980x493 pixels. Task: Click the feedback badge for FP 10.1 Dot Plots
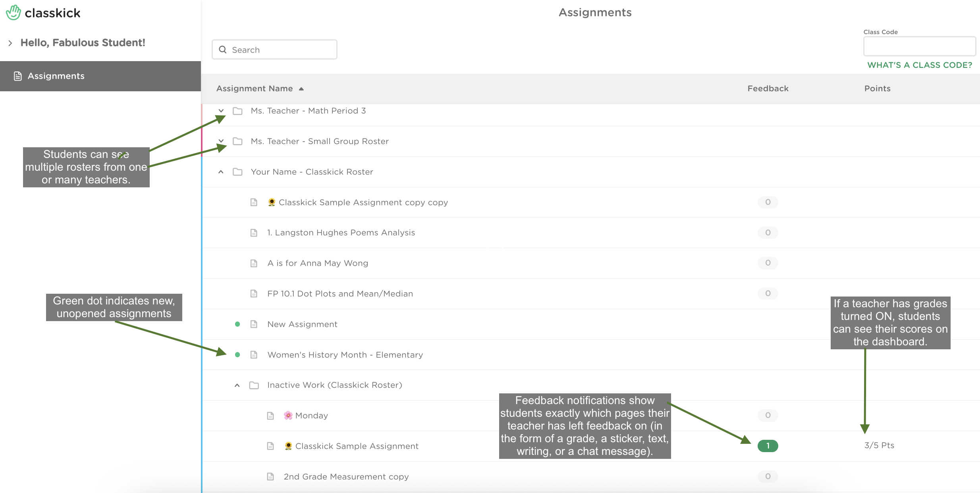coord(768,293)
